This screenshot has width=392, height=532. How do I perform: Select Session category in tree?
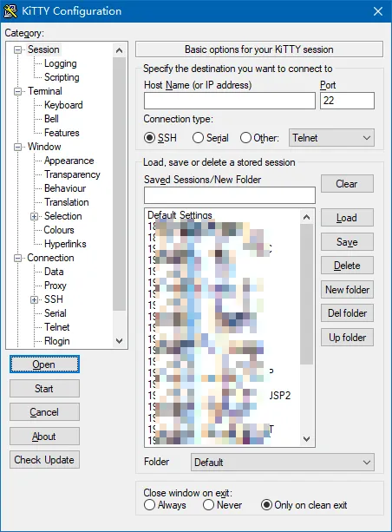[43, 49]
